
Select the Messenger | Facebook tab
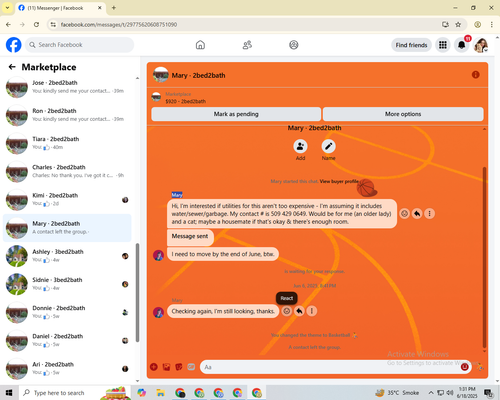(x=60, y=8)
